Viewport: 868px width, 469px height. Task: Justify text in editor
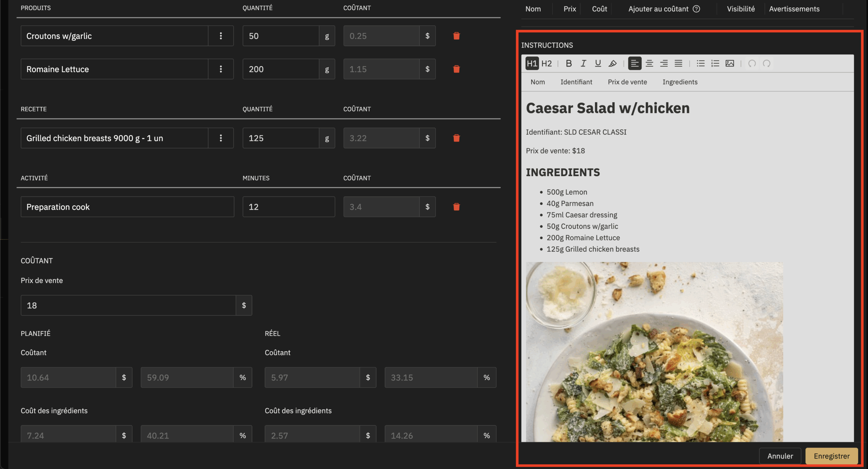pyautogui.click(x=678, y=63)
